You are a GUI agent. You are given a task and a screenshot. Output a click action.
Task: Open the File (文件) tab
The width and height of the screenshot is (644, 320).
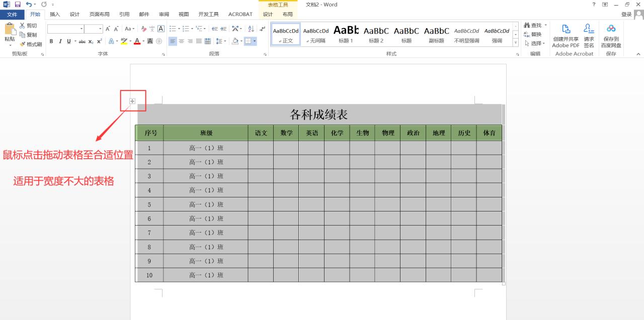[12, 15]
